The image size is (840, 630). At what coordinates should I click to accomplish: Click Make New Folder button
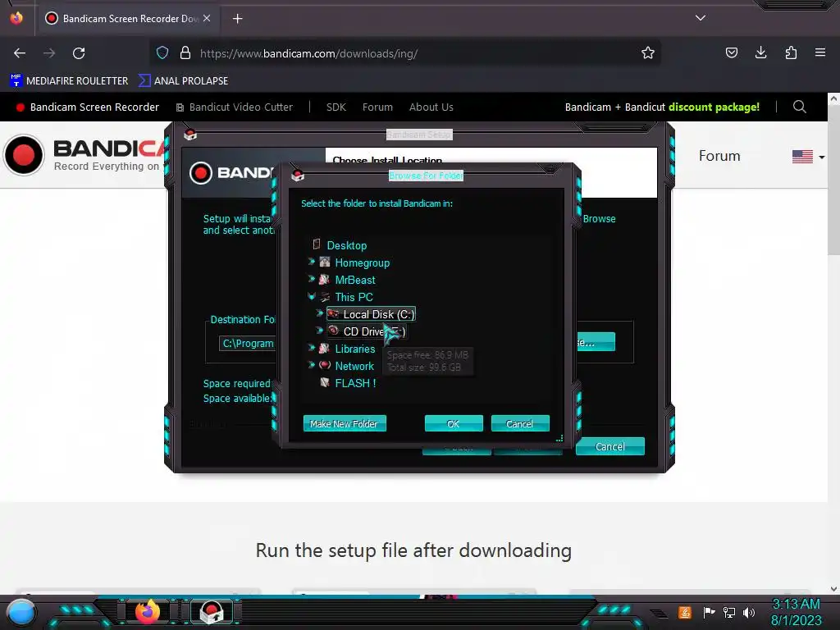click(345, 424)
